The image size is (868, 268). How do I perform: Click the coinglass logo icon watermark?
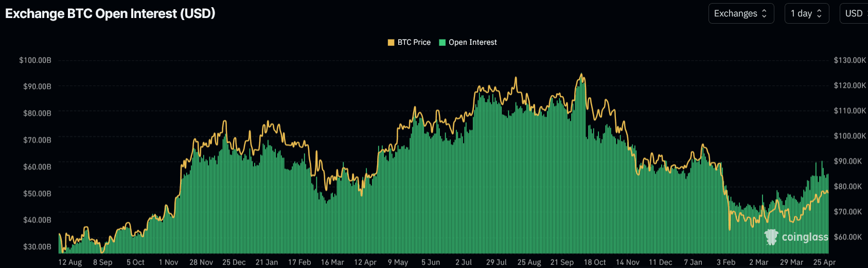tap(771, 237)
